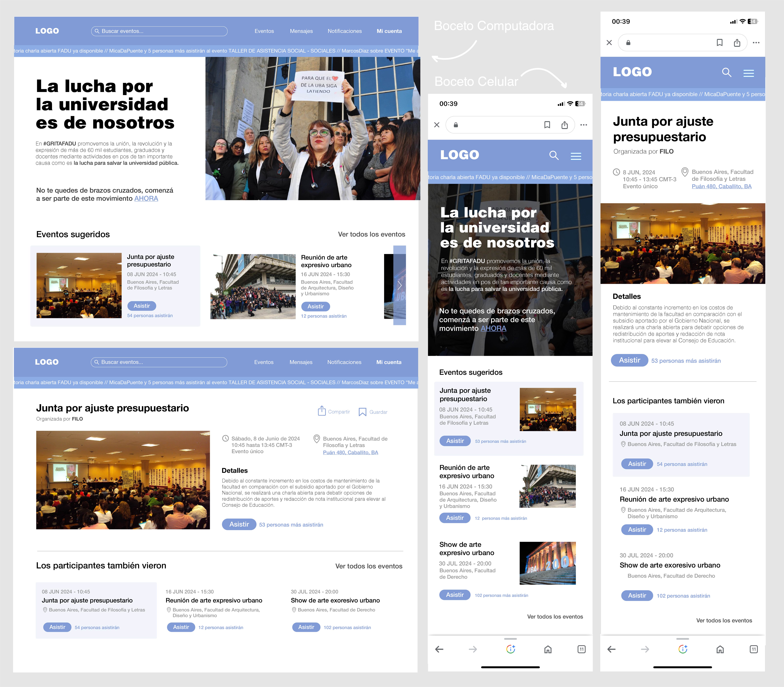
Task: Click the next-arrow chevron on the Eventos sugeridos carousel
Action: click(x=400, y=285)
